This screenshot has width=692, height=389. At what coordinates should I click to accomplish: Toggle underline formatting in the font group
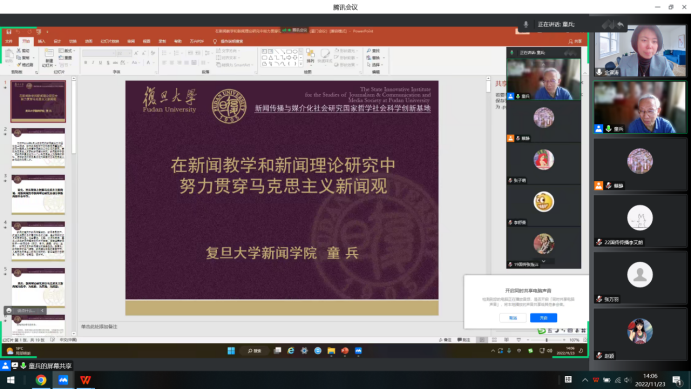click(x=100, y=63)
